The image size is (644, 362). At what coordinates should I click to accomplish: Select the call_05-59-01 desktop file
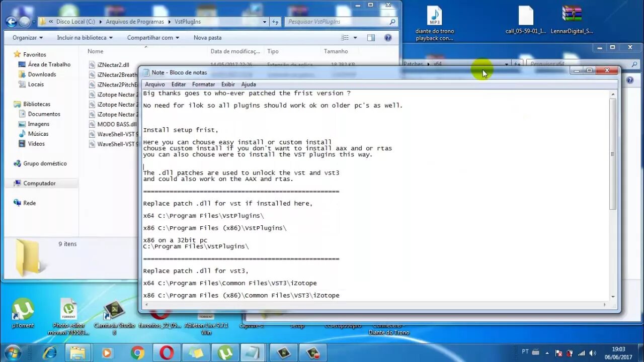pyautogui.click(x=526, y=21)
